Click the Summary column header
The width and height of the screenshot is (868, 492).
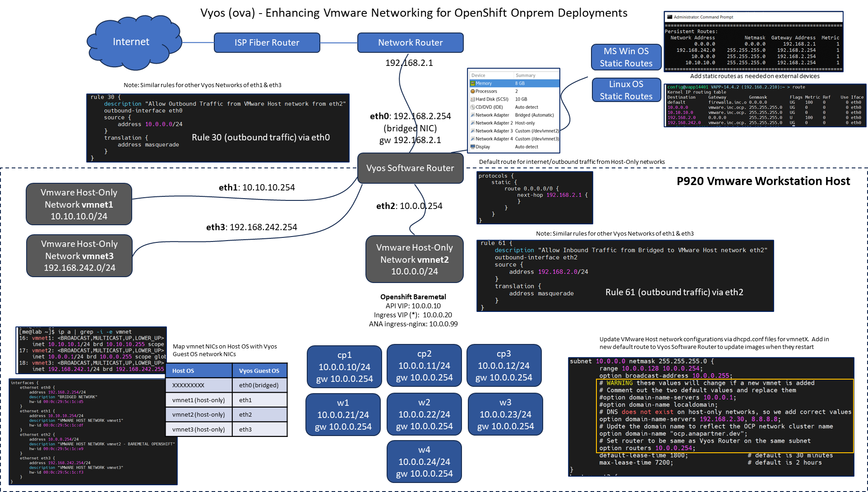click(x=526, y=75)
